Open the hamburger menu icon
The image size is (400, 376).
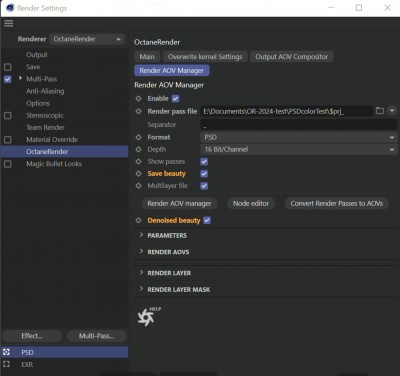click(9, 23)
